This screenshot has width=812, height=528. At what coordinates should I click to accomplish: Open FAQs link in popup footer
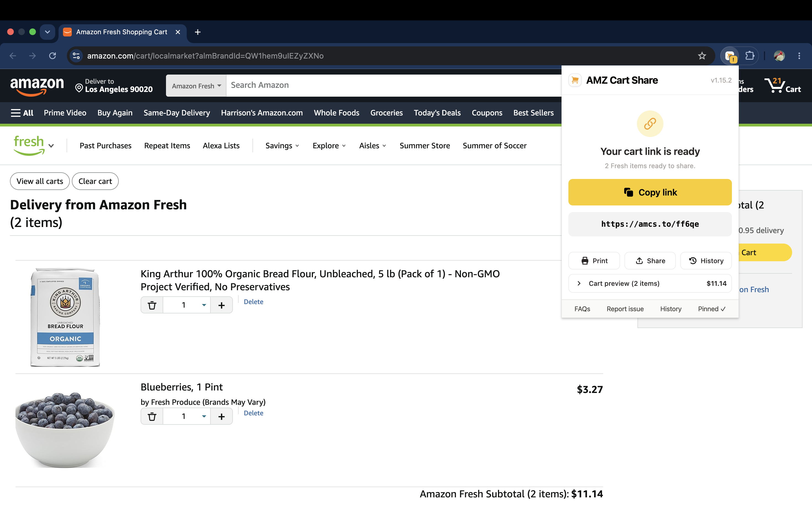point(582,309)
